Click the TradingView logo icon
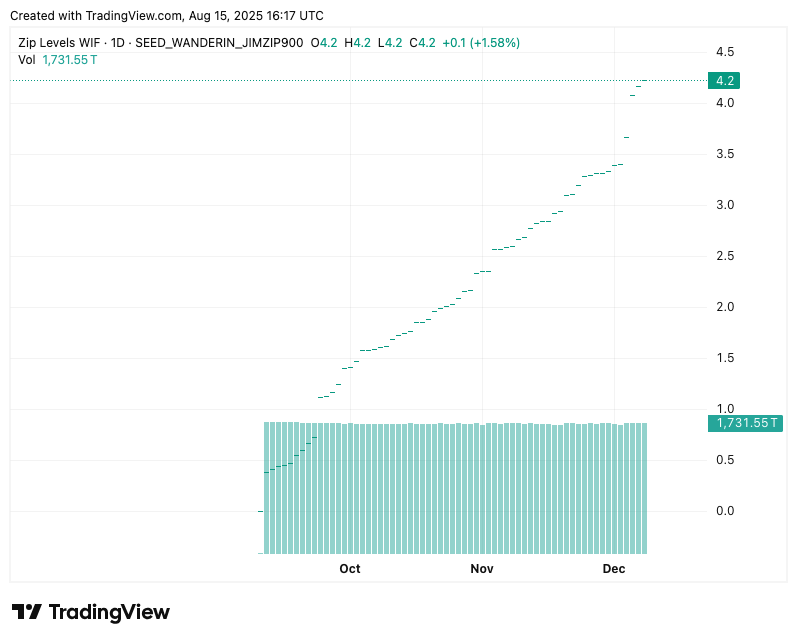Viewport: 797px width, 642px height. [27, 612]
